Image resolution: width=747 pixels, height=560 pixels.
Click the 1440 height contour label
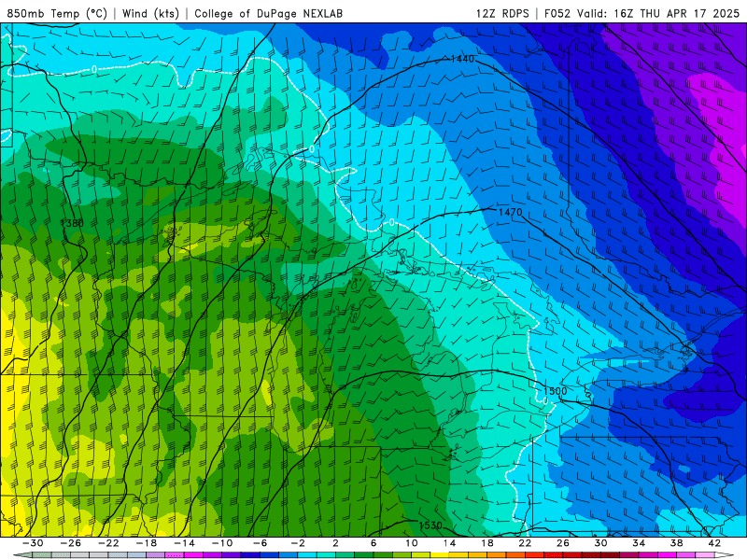(462, 59)
